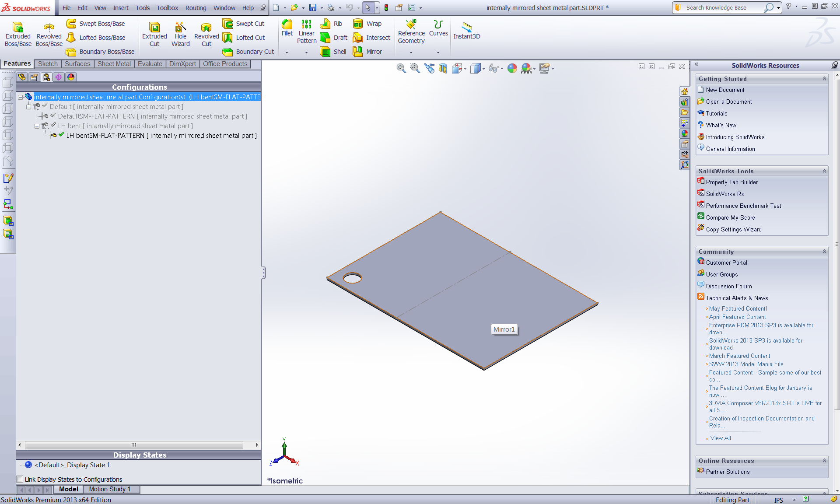The width and height of the screenshot is (840, 504).
Task: Select the Boundary Cut tool
Action: coord(248,52)
